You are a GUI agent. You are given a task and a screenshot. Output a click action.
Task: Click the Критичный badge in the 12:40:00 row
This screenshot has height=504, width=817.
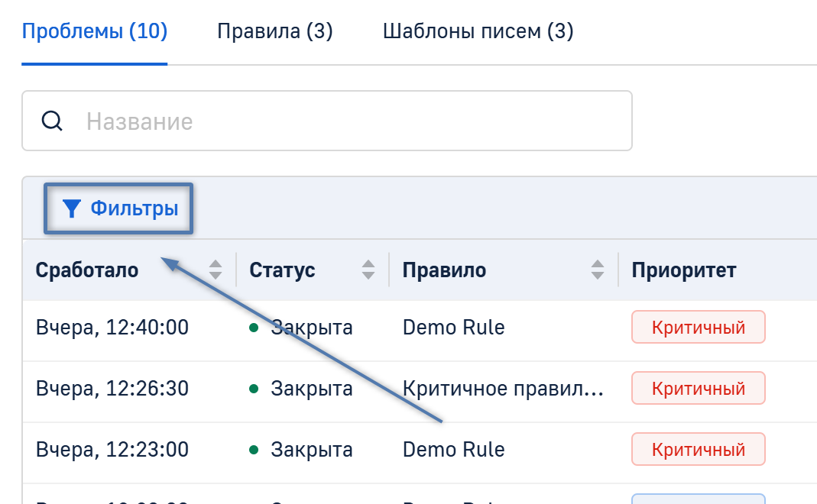pos(698,328)
